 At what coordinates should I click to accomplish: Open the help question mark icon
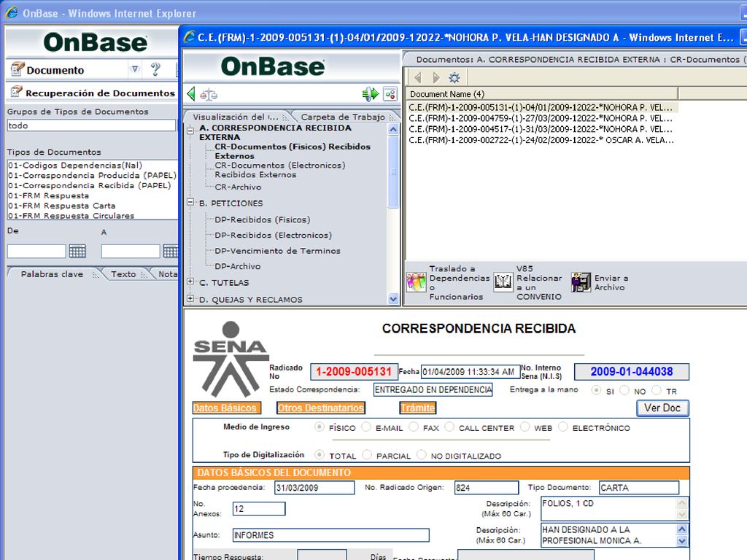155,69
